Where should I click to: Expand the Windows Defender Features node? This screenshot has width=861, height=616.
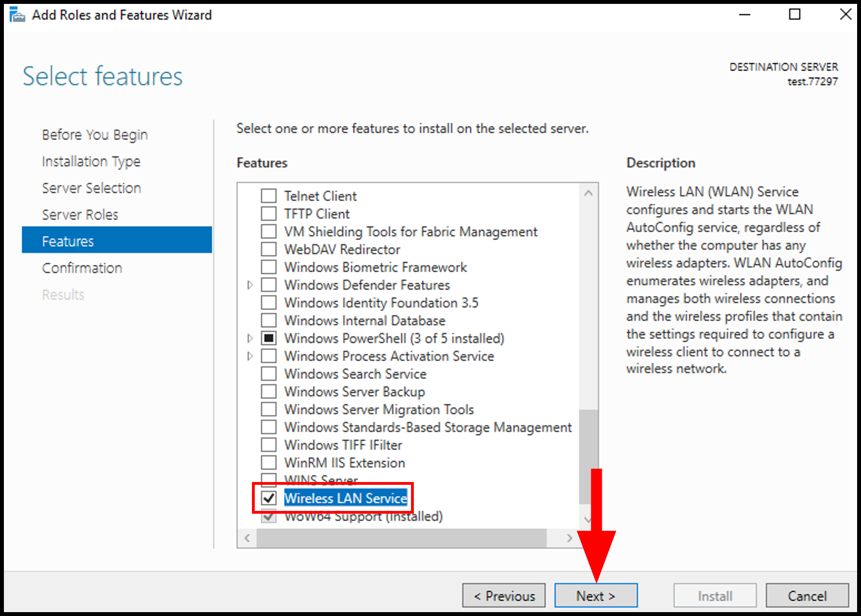coord(250,285)
